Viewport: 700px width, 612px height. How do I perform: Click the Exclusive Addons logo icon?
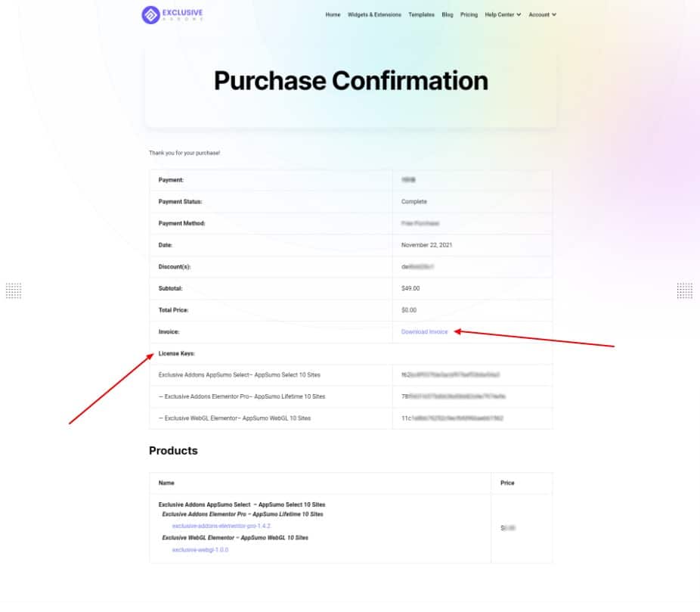[x=150, y=14]
